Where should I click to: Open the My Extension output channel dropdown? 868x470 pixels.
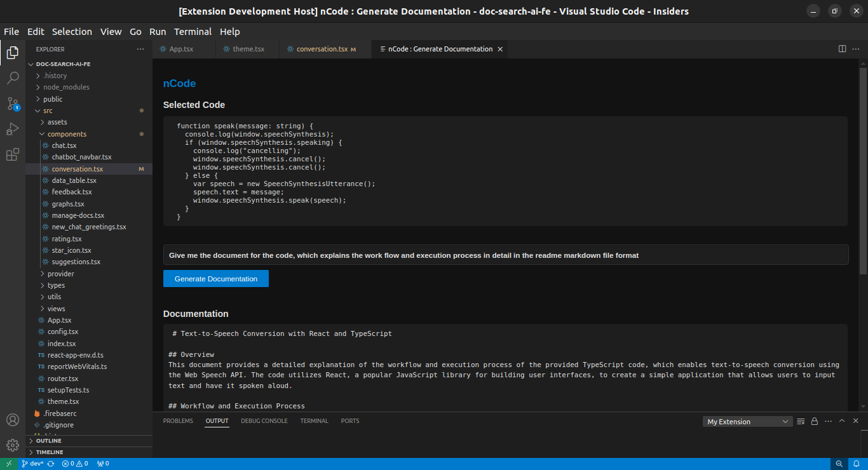click(x=748, y=422)
